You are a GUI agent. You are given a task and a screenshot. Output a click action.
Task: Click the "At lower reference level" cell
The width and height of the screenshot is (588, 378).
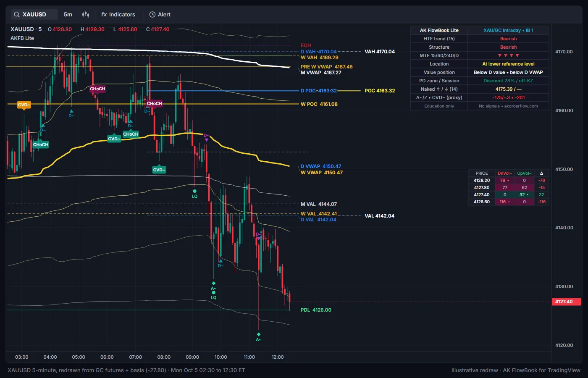coord(508,64)
